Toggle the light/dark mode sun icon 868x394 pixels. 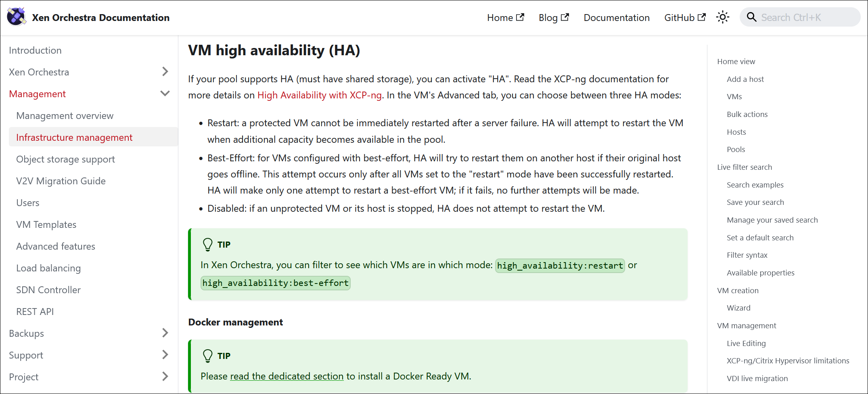722,17
